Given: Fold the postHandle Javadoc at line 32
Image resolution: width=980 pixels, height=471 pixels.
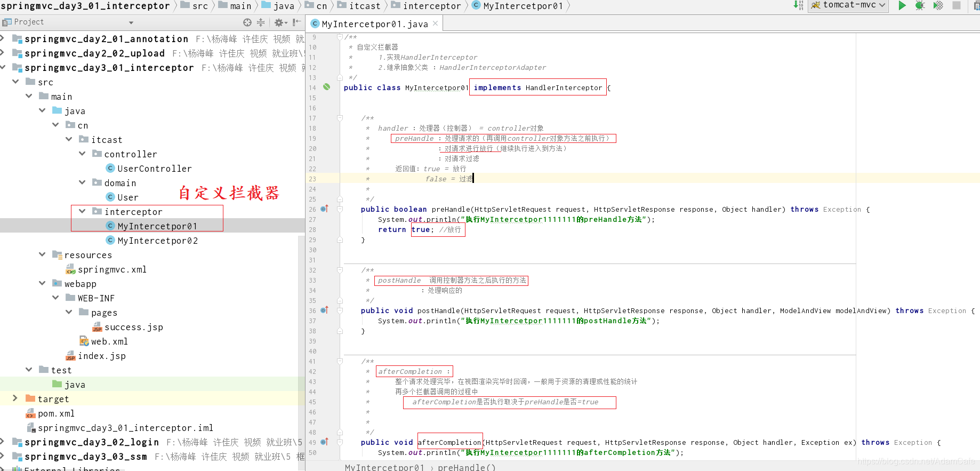Looking at the screenshot, I should point(340,270).
